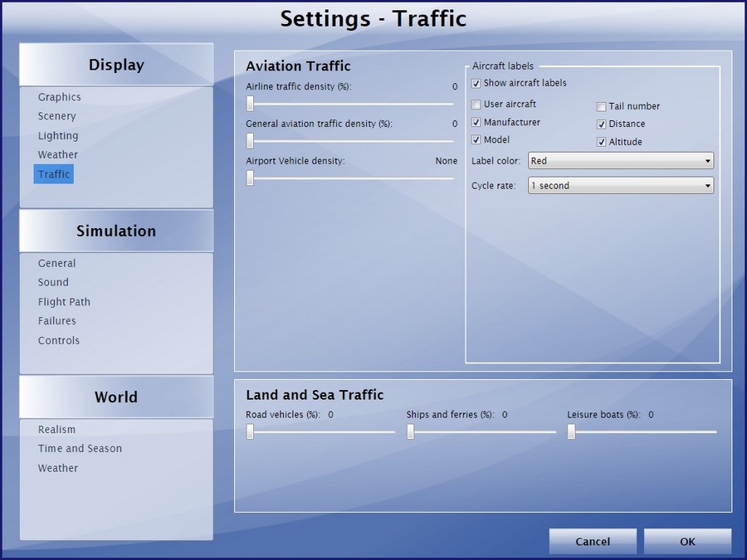
Task: Open the Flight Path settings page
Action: 64,302
